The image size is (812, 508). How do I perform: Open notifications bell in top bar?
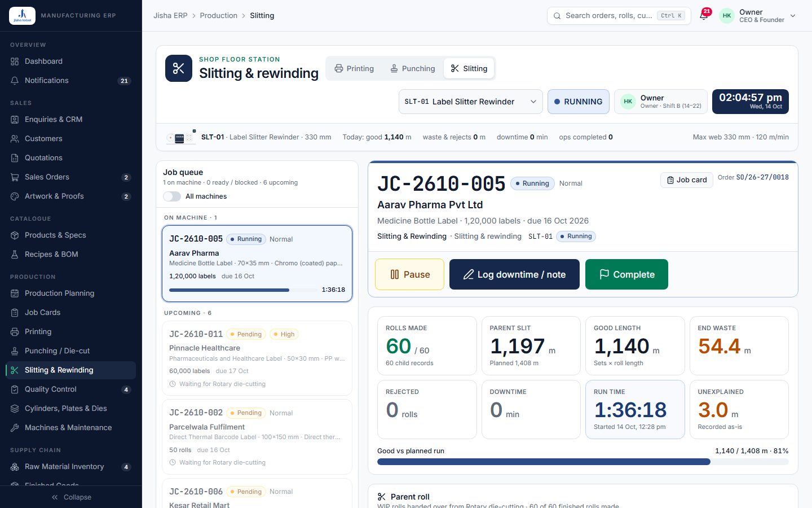[704, 15]
